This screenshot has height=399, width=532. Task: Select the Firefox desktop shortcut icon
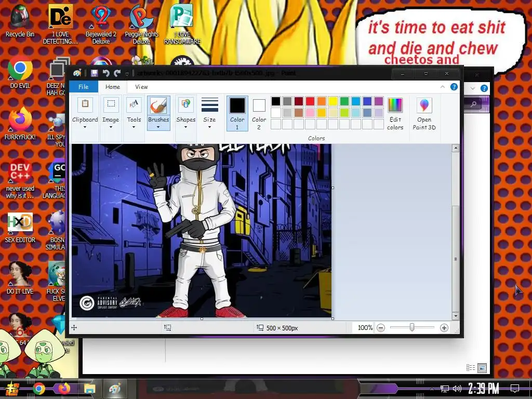point(20,124)
